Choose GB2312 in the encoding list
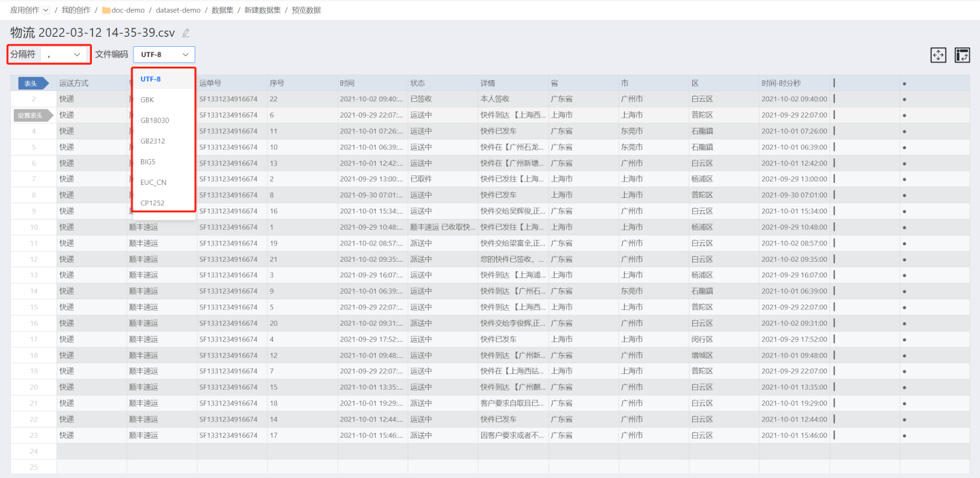The height and width of the screenshot is (478, 980). [x=152, y=141]
